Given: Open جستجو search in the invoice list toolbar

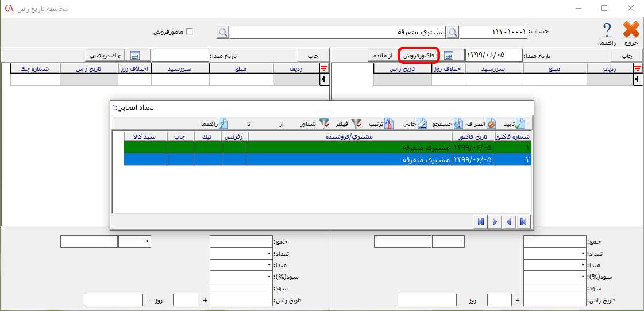Looking at the screenshot, I should click(x=458, y=124).
